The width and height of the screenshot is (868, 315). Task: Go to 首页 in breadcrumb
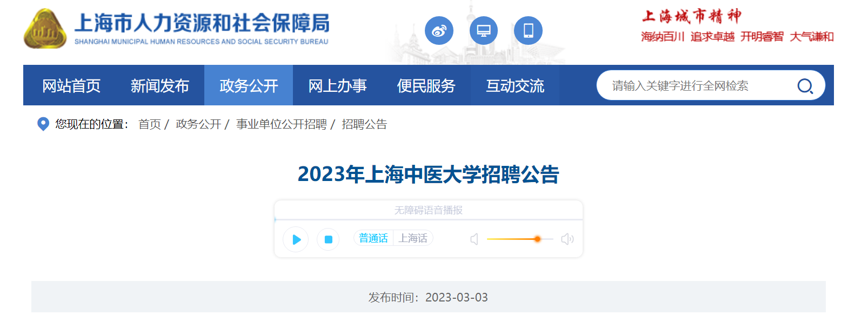150,124
